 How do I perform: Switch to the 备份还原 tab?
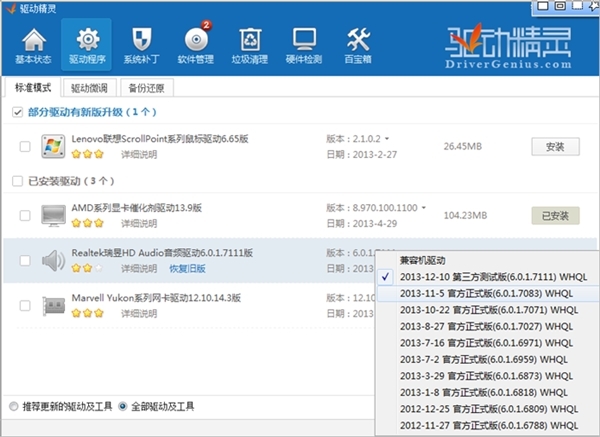[147, 88]
